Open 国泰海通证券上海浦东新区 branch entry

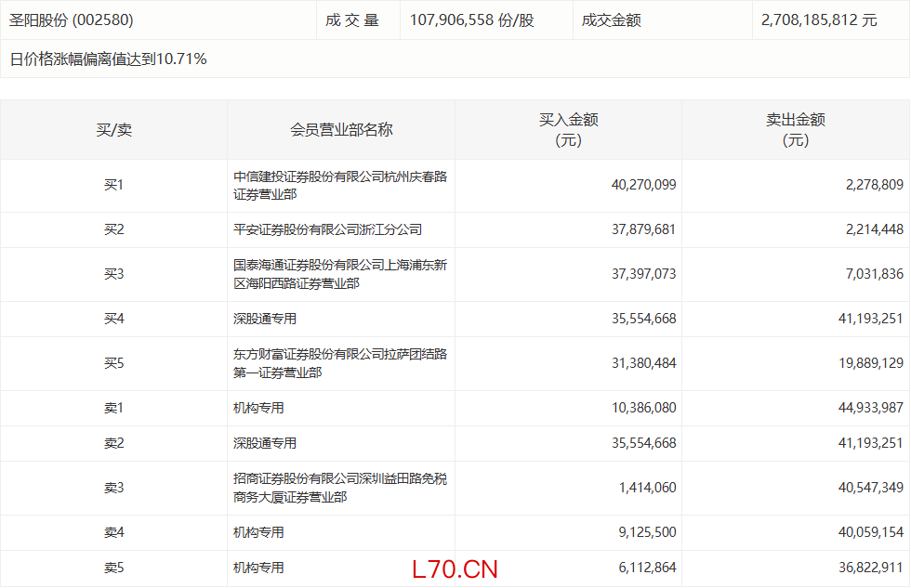pyautogui.click(x=339, y=275)
